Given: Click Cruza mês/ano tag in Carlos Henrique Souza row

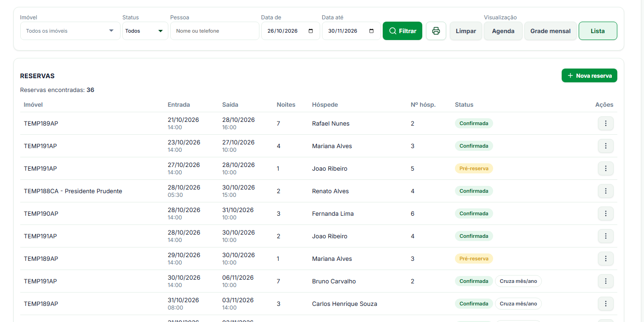Looking at the screenshot, I should coord(518,304).
